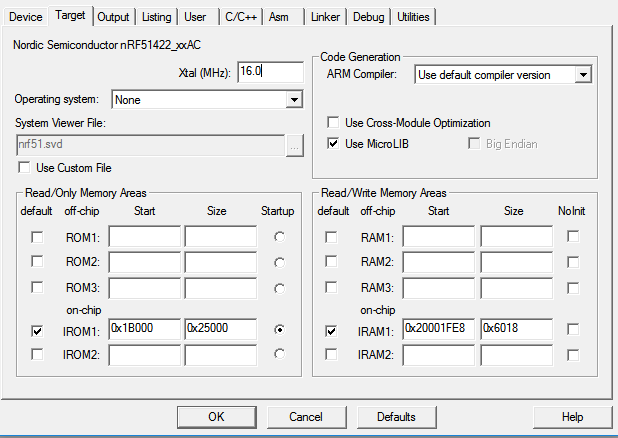
Task: Enable NoInit for RAM2
Action: 573,262
